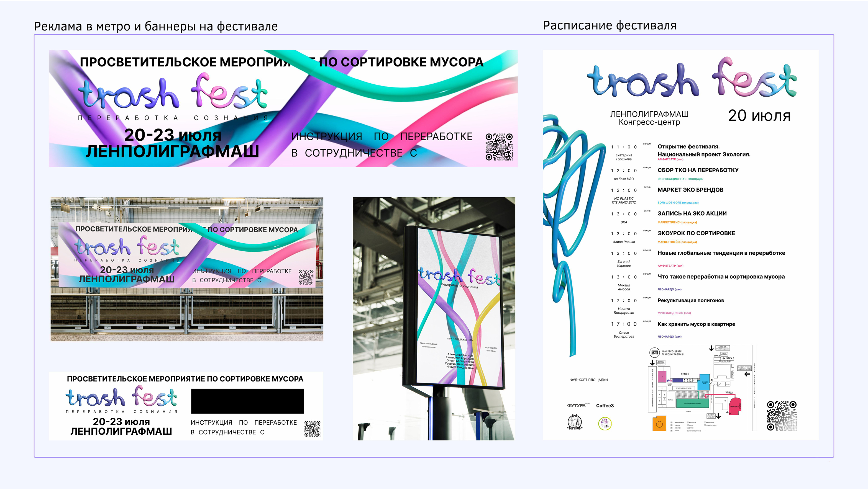Image resolution: width=868 pixels, height=490 pixels.
Task: Click schedule item 'Рекультивация полигонов'
Action: 690,300
